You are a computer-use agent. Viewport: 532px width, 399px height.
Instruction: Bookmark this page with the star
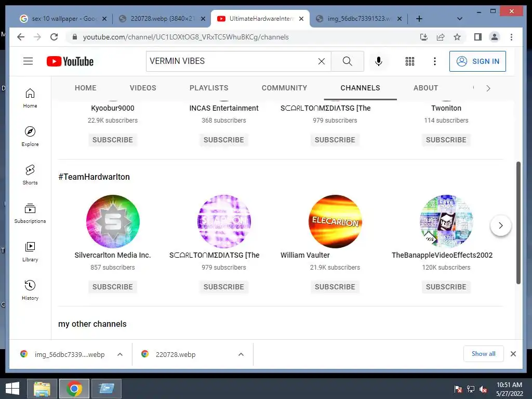coord(457,37)
